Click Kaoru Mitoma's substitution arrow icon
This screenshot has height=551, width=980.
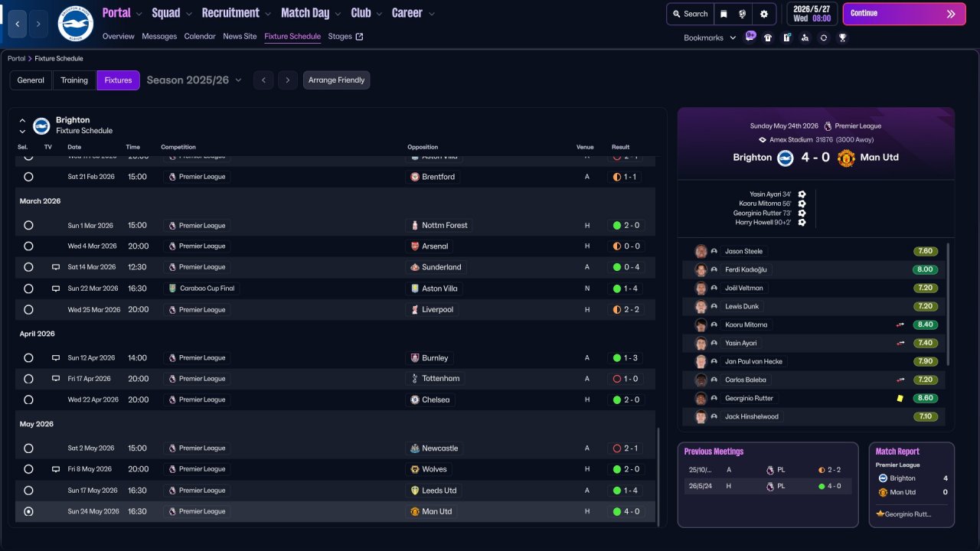(900, 324)
